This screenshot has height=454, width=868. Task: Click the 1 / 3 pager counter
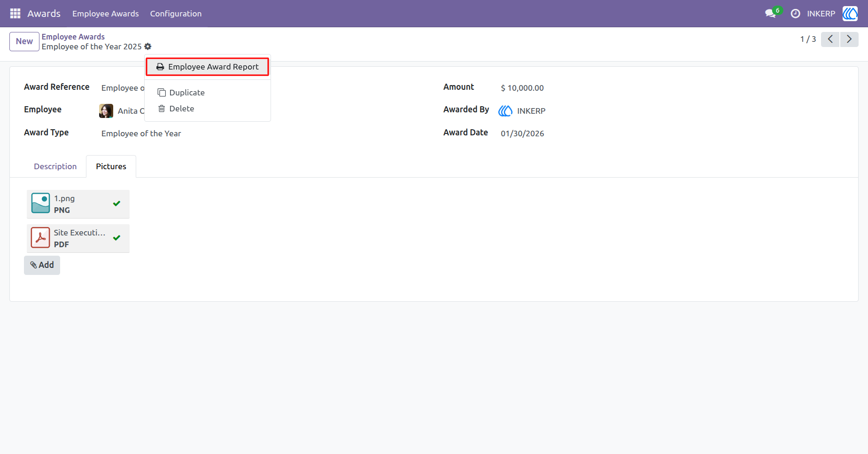[808, 39]
